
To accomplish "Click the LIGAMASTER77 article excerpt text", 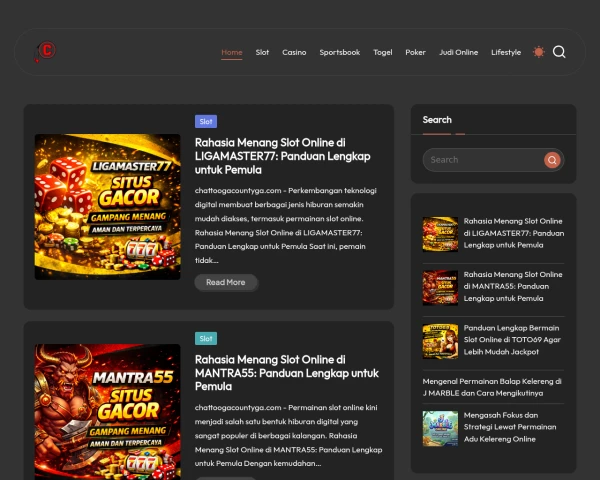I will tap(285, 225).
